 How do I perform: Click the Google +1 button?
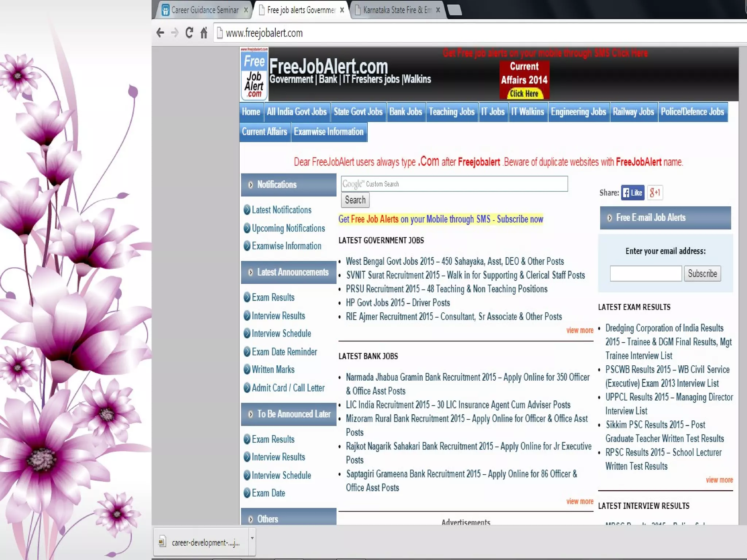point(655,192)
